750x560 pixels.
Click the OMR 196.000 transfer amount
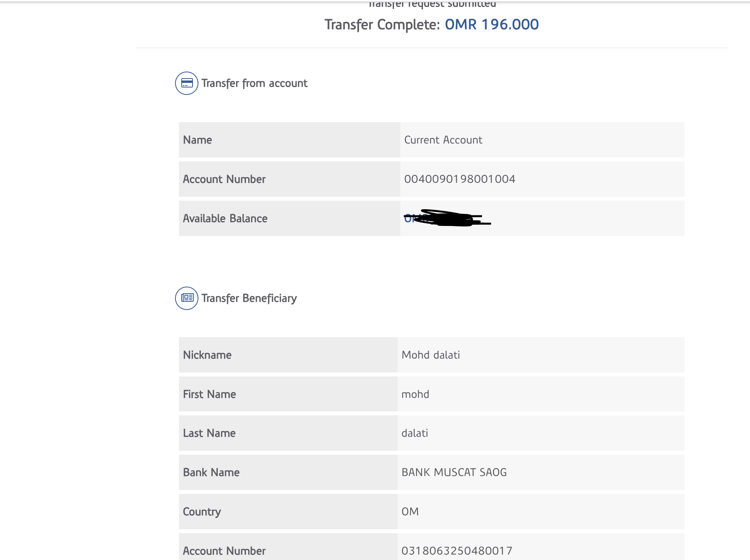point(492,24)
